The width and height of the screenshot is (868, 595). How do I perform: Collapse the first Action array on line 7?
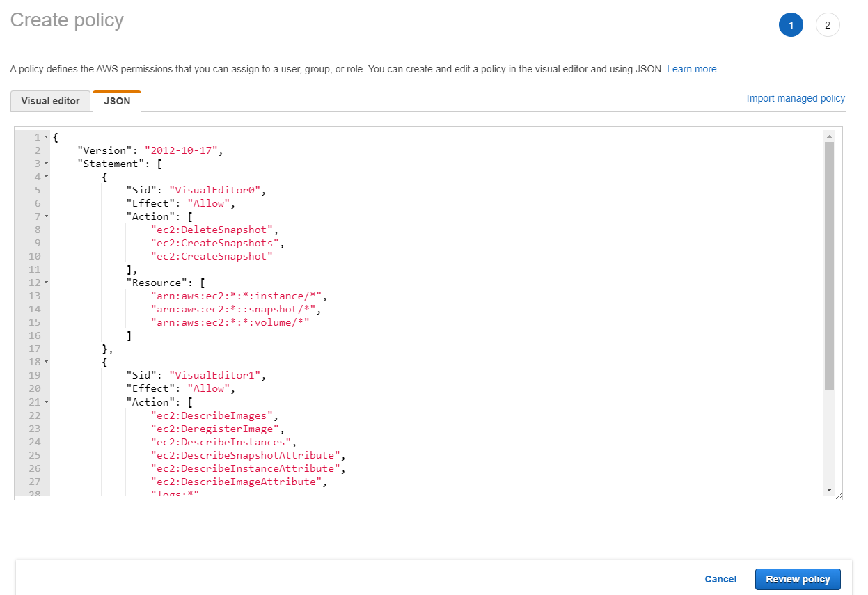[46, 216]
